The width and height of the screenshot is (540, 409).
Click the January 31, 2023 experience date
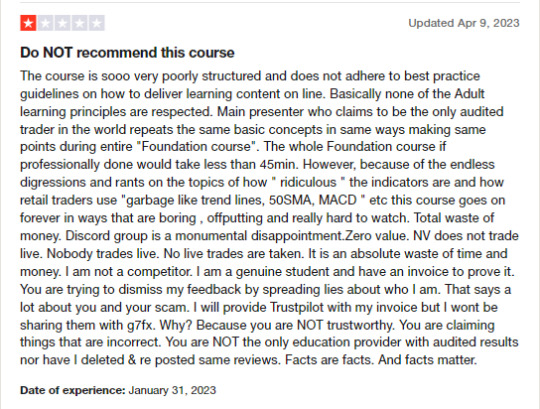pos(172,390)
